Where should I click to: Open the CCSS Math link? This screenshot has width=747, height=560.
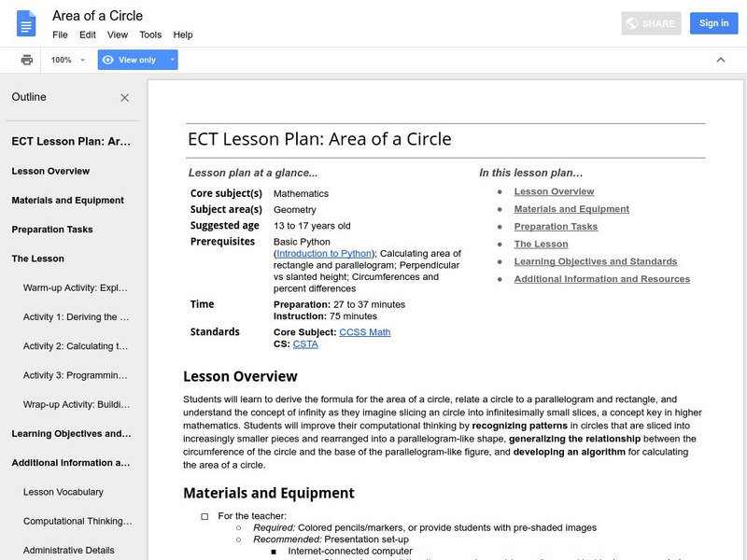pos(364,332)
